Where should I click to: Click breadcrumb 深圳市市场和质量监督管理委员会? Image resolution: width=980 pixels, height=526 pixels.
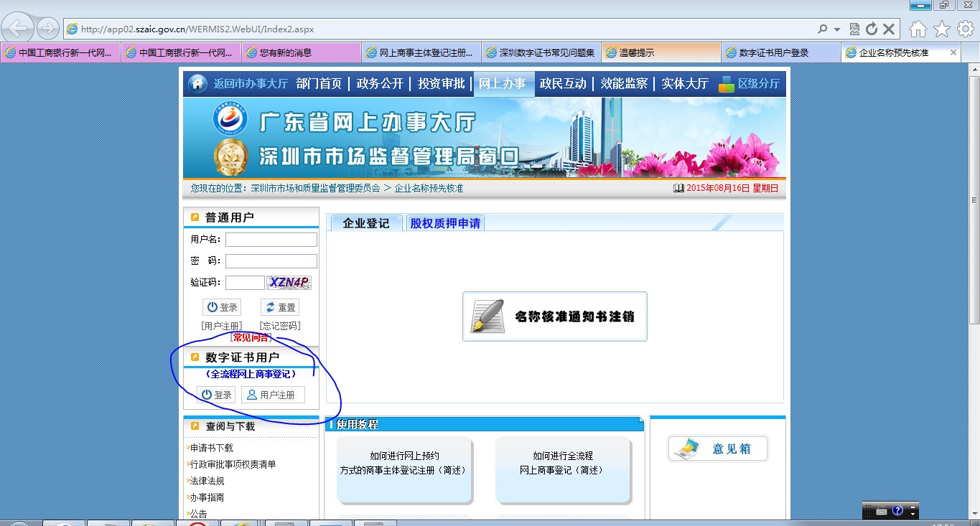coord(315,188)
